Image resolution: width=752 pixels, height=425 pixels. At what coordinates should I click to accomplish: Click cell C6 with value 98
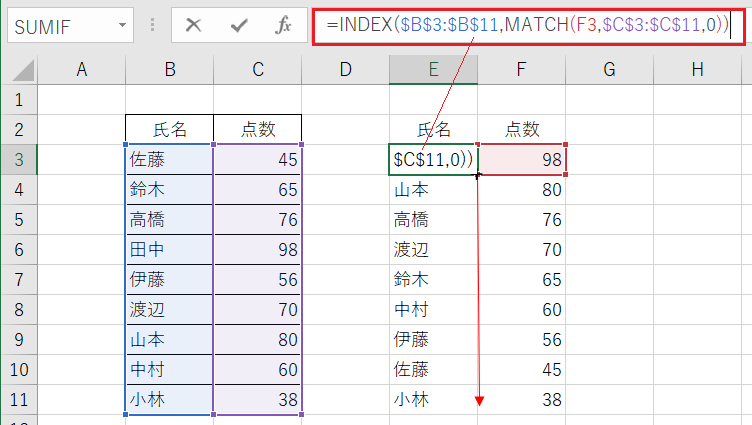258,249
